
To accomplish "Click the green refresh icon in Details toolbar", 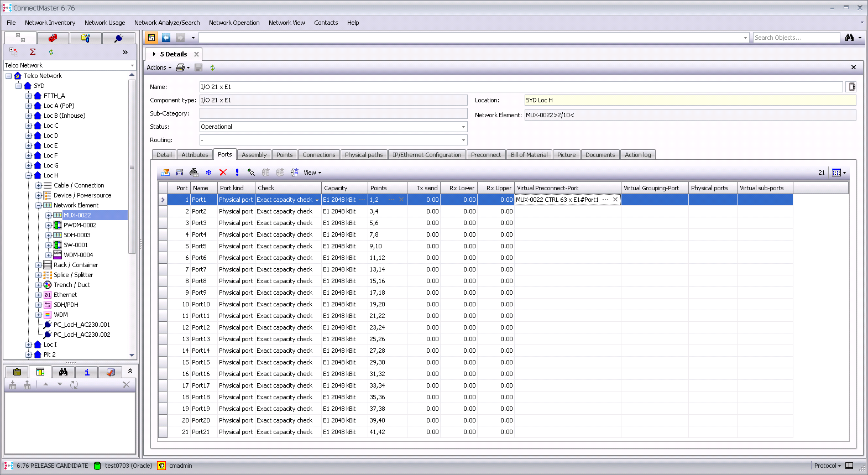I will pos(212,67).
